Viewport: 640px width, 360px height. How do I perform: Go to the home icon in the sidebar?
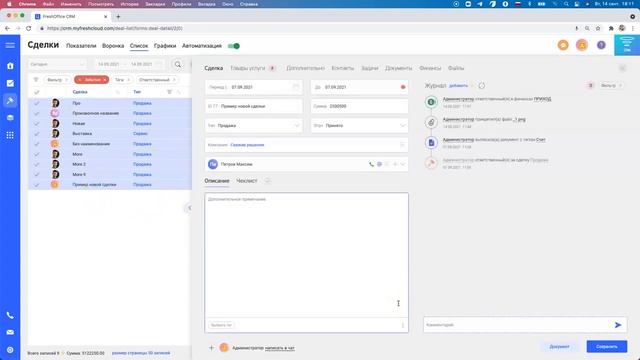10,66
